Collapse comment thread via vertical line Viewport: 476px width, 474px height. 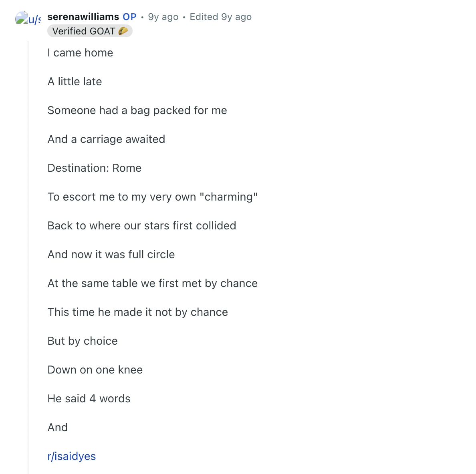[x=28, y=257]
